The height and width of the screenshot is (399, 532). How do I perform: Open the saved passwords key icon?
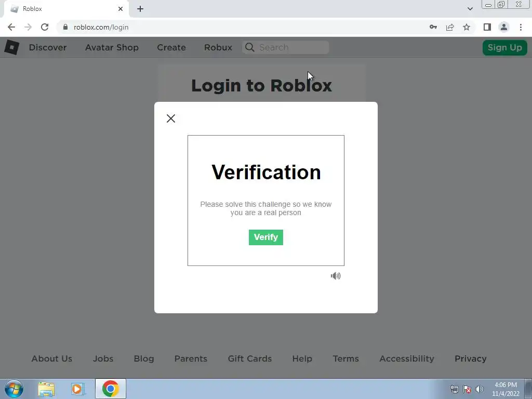click(x=433, y=27)
